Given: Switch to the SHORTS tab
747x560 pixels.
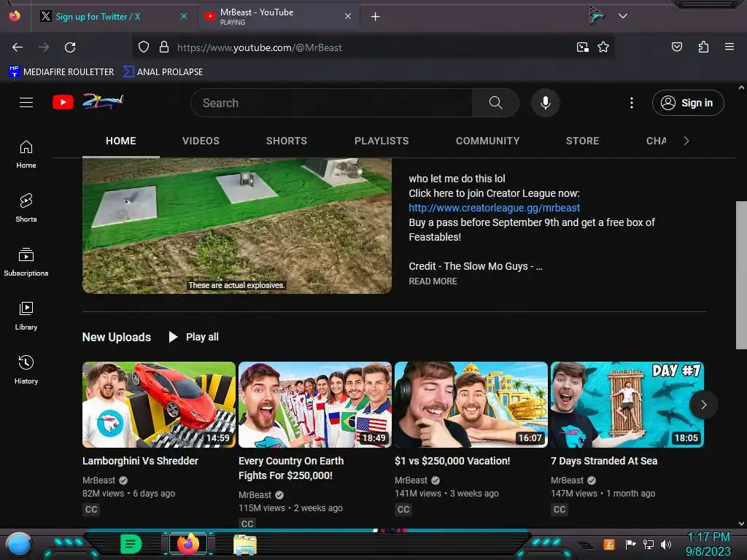Looking at the screenshot, I should coord(286,141).
